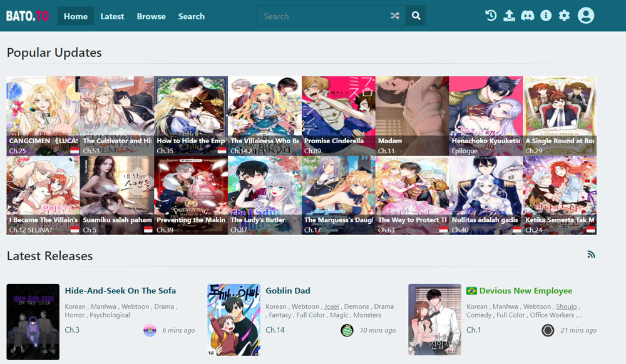Open Ketika Semesta Tak M cover

(x=560, y=195)
